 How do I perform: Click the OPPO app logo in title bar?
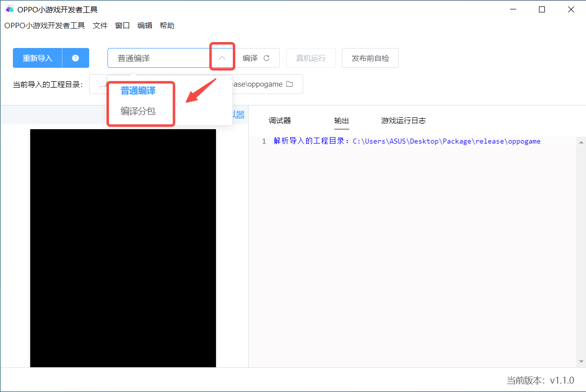9,9
